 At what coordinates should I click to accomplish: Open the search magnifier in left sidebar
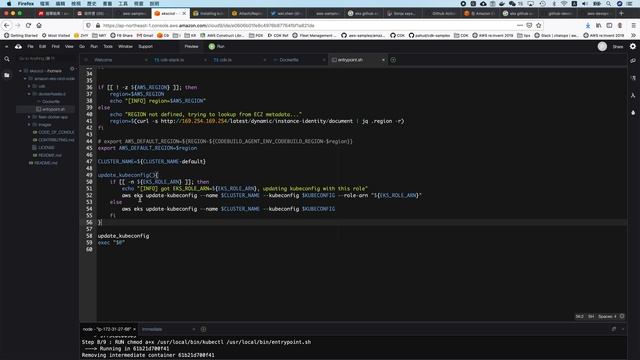tap(7, 59)
